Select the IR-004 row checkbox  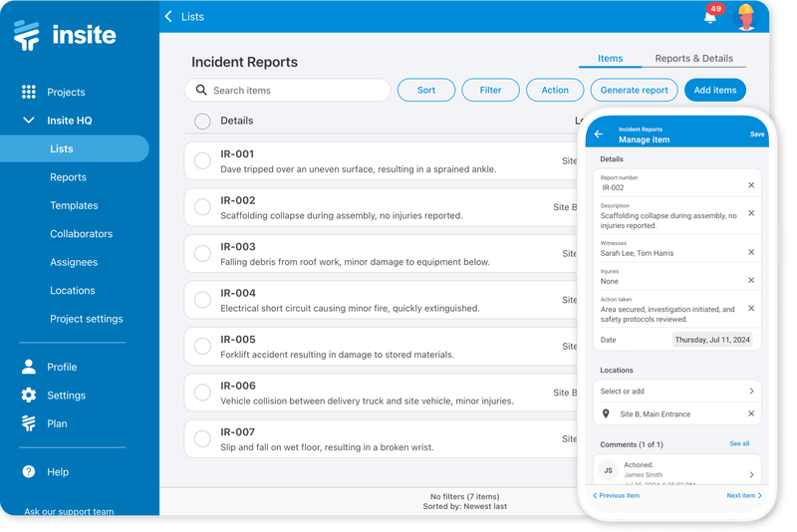tap(202, 299)
